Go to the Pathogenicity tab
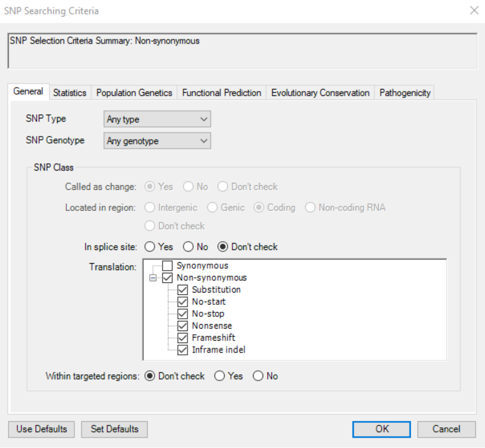Viewport: 485px width, 448px height. (x=405, y=93)
